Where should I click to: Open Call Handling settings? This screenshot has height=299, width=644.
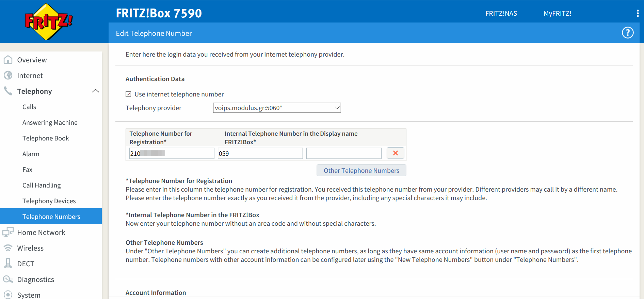click(x=42, y=185)
